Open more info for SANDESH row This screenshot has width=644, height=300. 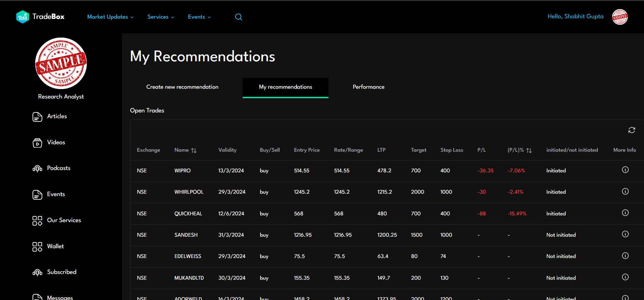point(625,234)
